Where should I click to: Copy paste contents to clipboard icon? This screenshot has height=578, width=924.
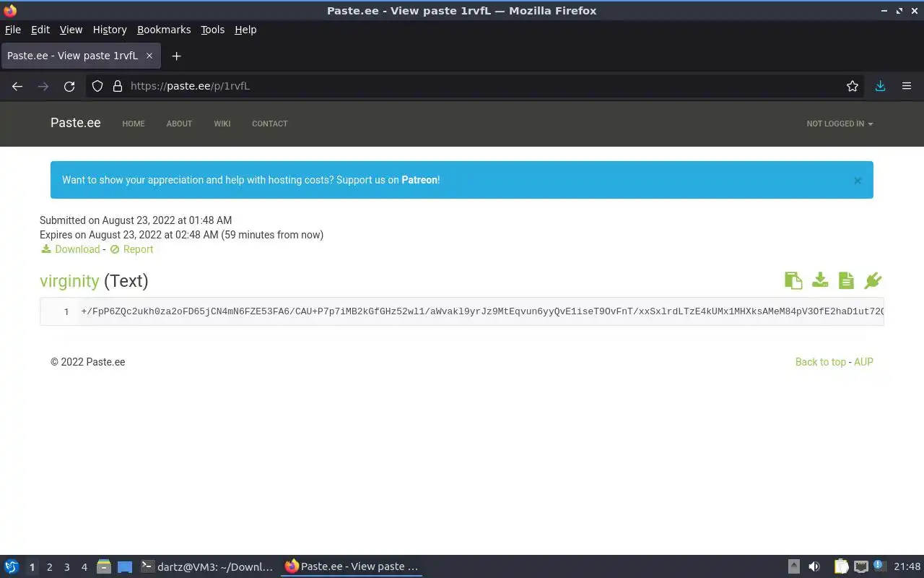point(793,280)
